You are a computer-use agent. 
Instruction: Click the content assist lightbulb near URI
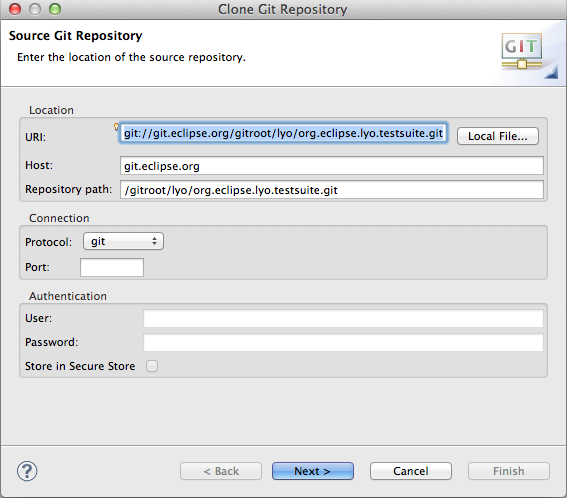click(116, 127)
